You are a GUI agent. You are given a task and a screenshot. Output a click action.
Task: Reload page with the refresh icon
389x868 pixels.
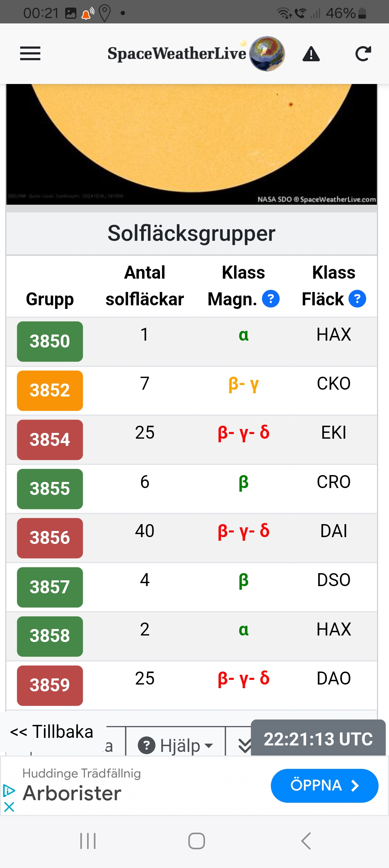[x=363, y=54]
